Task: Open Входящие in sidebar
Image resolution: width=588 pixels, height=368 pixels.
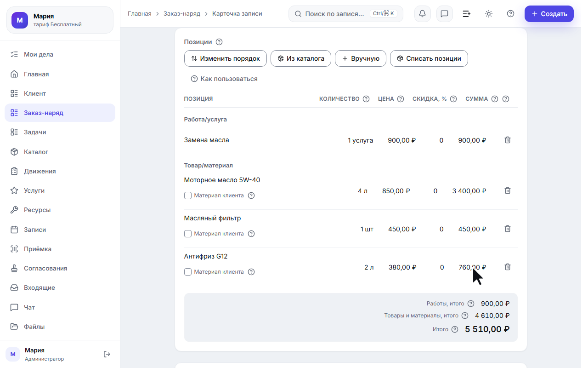Action: 60,287
